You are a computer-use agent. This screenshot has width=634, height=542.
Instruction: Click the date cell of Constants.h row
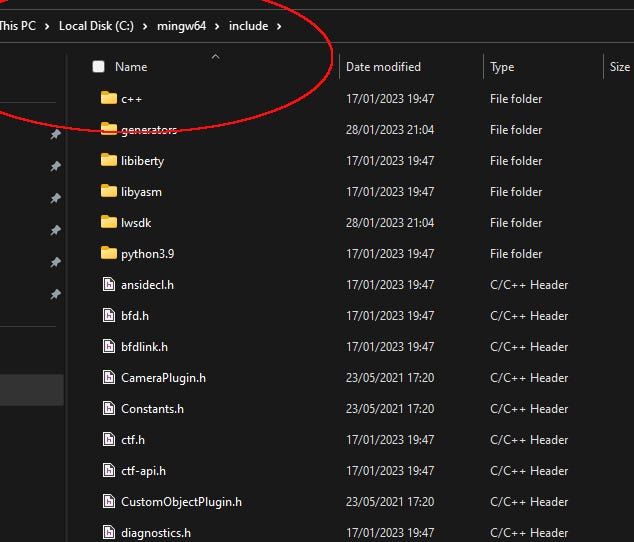(390, 409)
